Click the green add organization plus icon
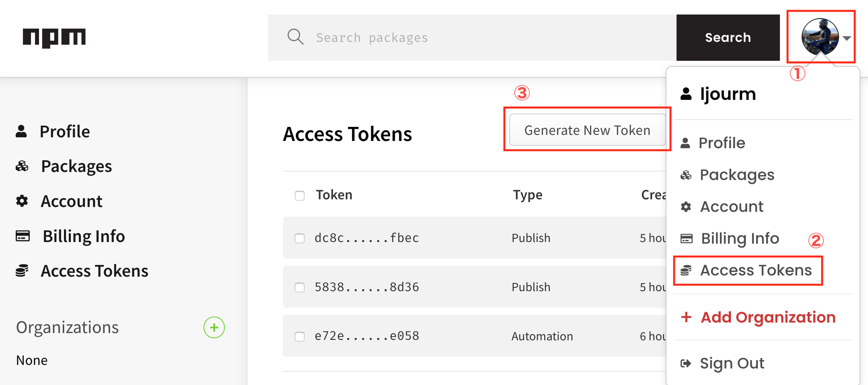868x385 pixels. 214,327
